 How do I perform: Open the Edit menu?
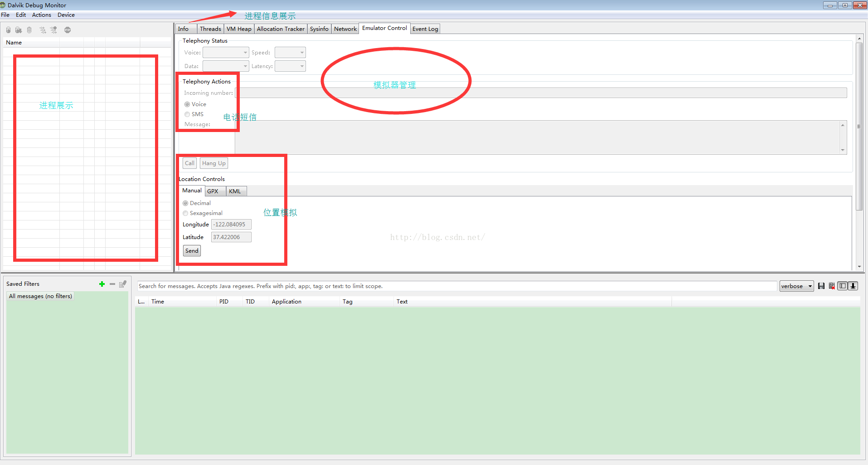pos(21,15)
